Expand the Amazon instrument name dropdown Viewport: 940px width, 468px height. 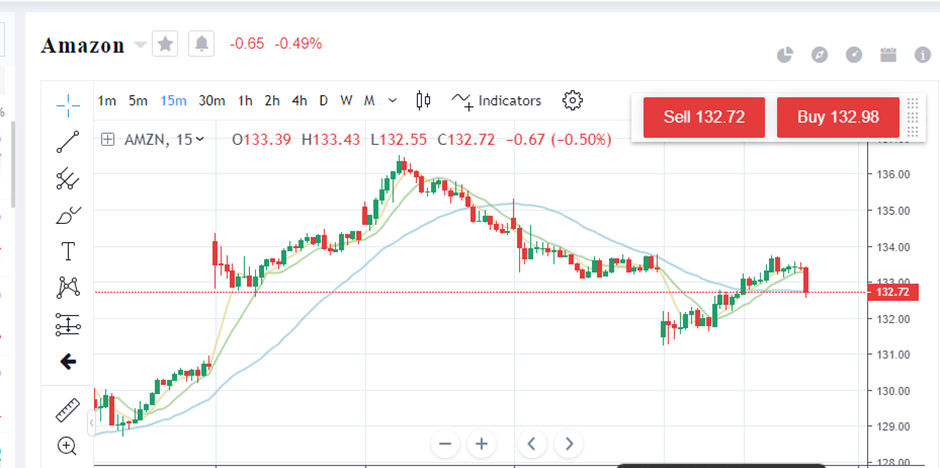coord(141,45)
